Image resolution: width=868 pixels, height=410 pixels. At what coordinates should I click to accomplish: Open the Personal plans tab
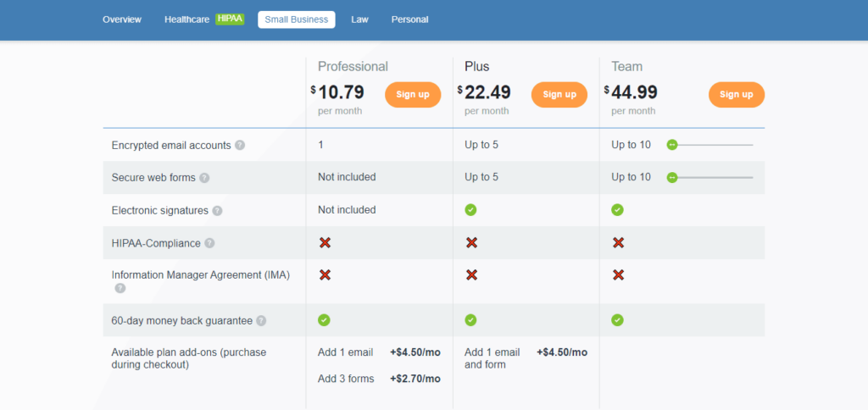[409, 19]
